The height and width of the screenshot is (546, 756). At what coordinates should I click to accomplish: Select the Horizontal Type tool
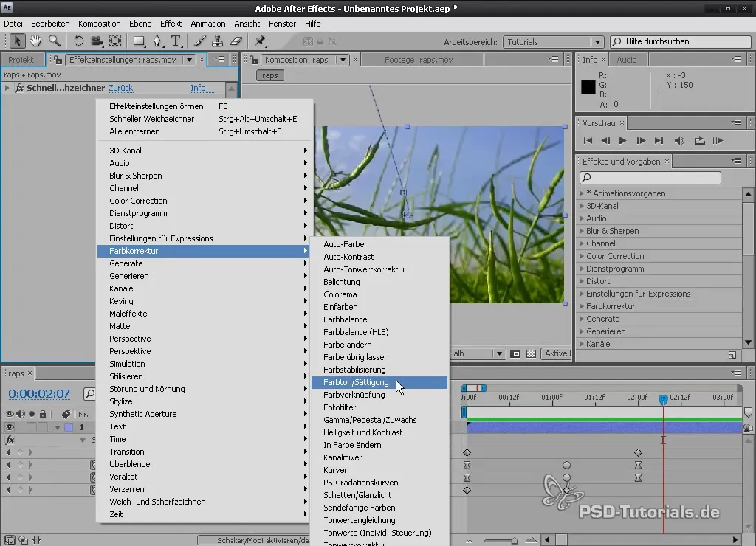point(176,41)
